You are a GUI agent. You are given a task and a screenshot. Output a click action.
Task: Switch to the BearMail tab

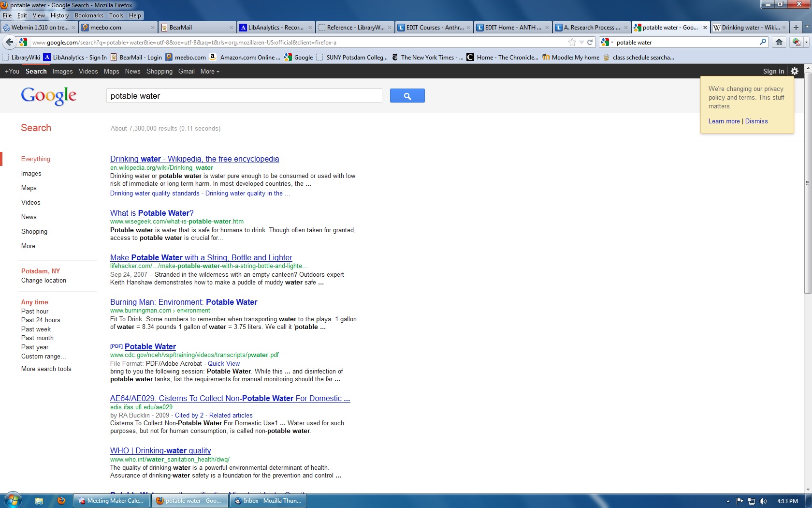tap(197, 28)
